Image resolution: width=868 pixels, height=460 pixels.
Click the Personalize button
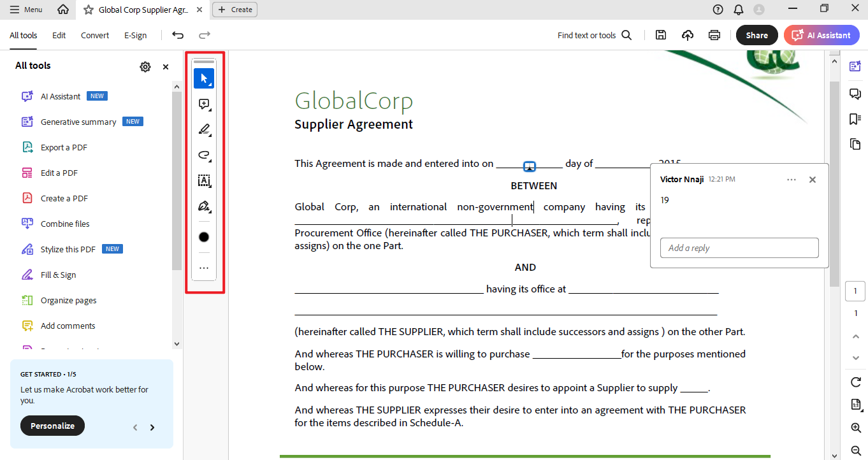52,426
